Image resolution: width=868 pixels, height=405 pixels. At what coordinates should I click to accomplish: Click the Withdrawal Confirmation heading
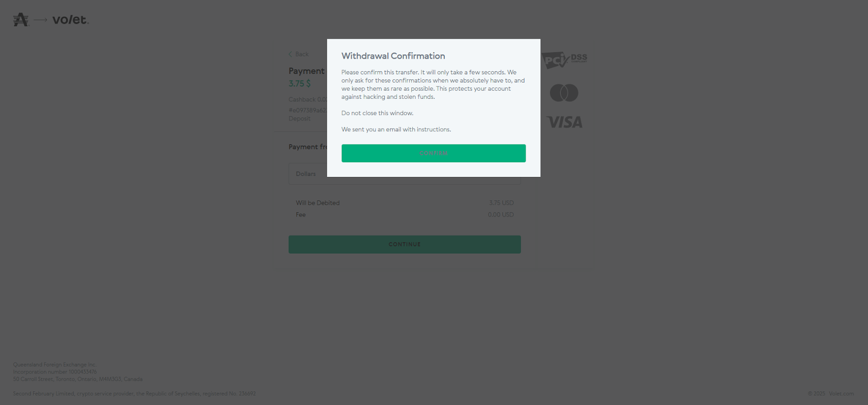393,56
